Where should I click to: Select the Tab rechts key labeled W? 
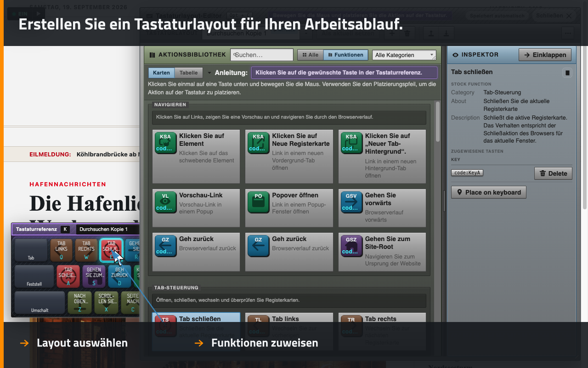click(x=86, y=250)
